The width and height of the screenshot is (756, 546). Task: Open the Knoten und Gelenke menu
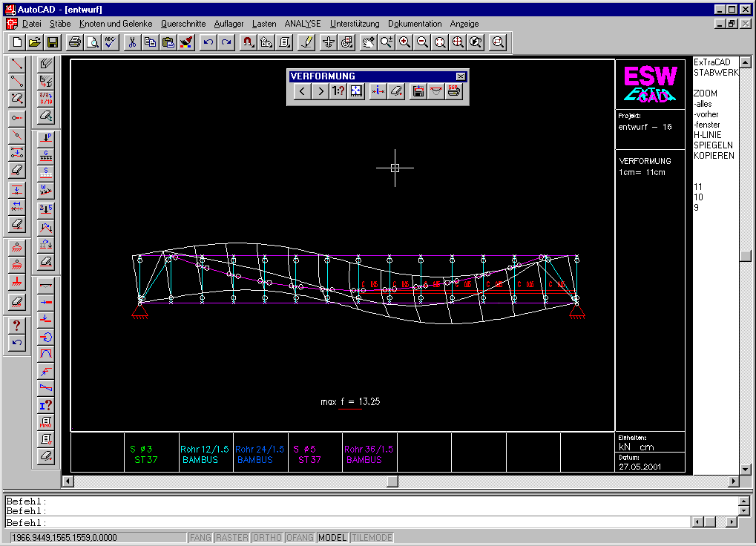click(x=116, y=24)
